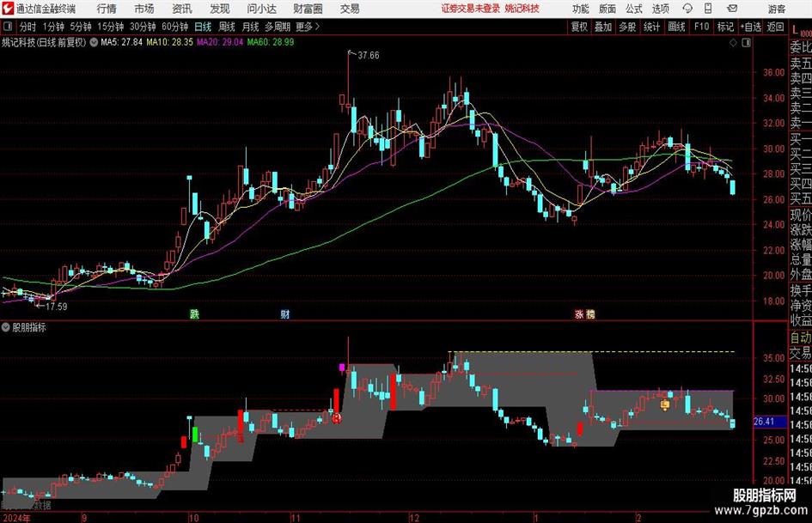Screen dimensions: 812x523
Task: Open the 财富圈 menu
Action: tap(308, 9)
